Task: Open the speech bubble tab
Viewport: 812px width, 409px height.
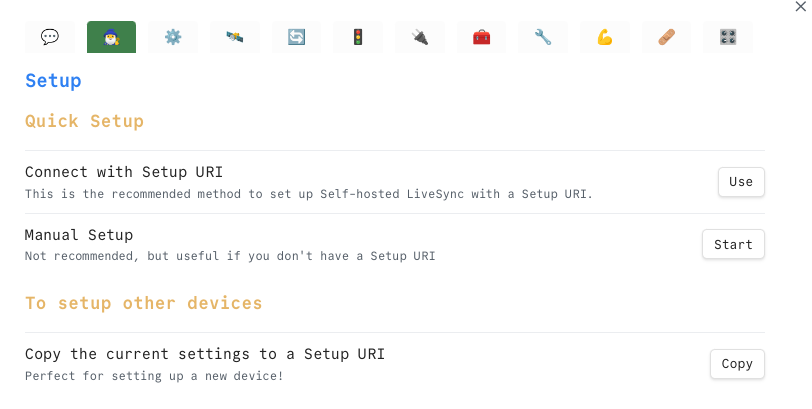Action: [x=50, y=37]
